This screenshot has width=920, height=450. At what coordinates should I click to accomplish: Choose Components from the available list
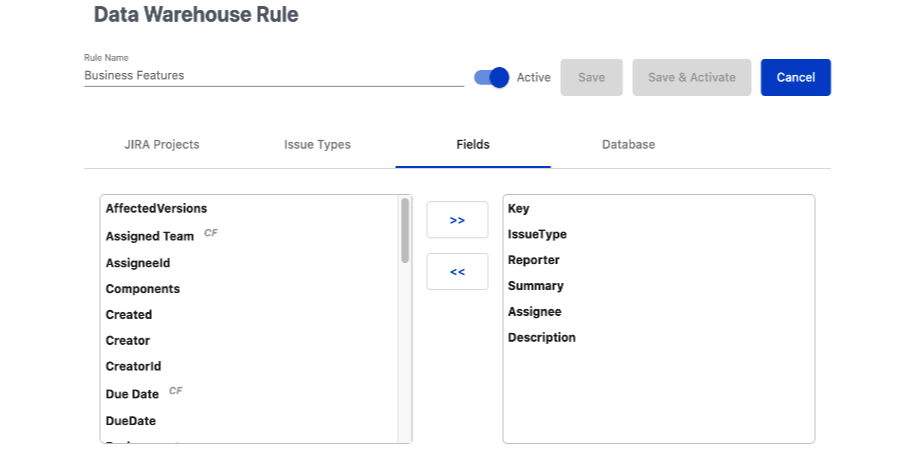point(143,289)
